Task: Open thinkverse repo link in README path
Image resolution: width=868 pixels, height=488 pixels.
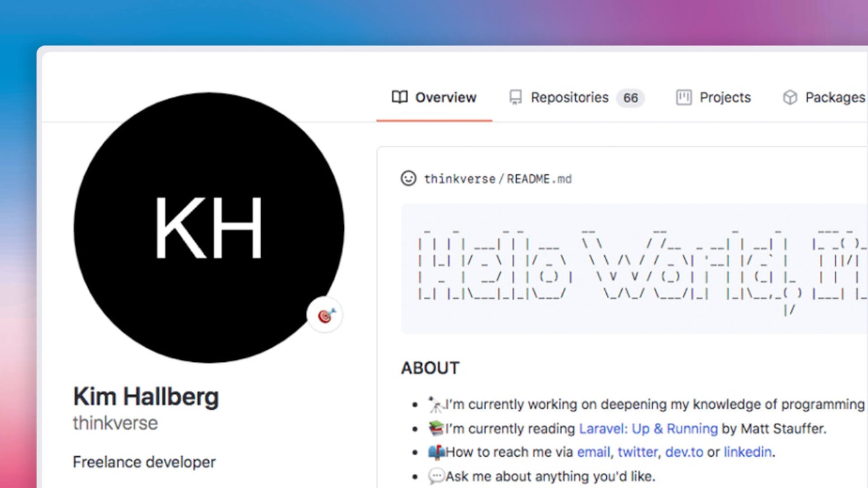Action: point(459,179)
